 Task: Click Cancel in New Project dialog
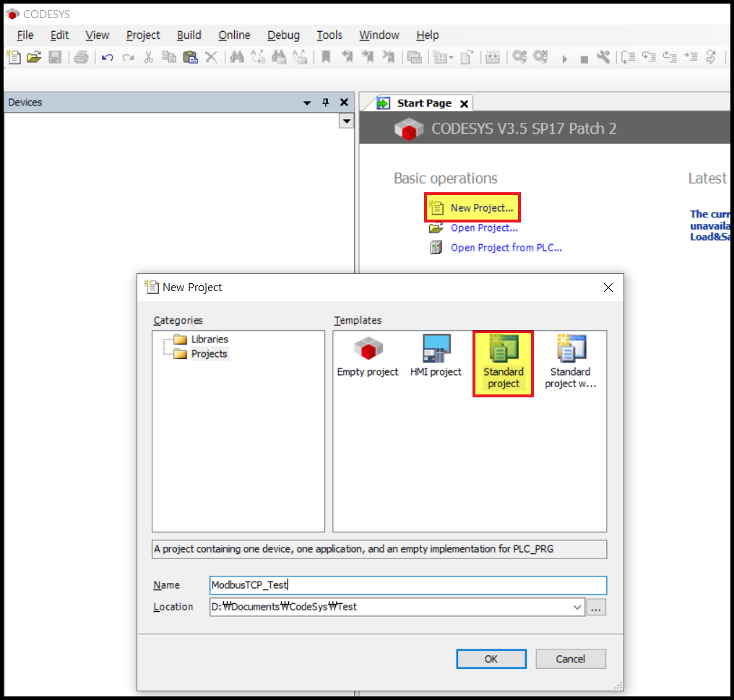click(x=571, y=659)
